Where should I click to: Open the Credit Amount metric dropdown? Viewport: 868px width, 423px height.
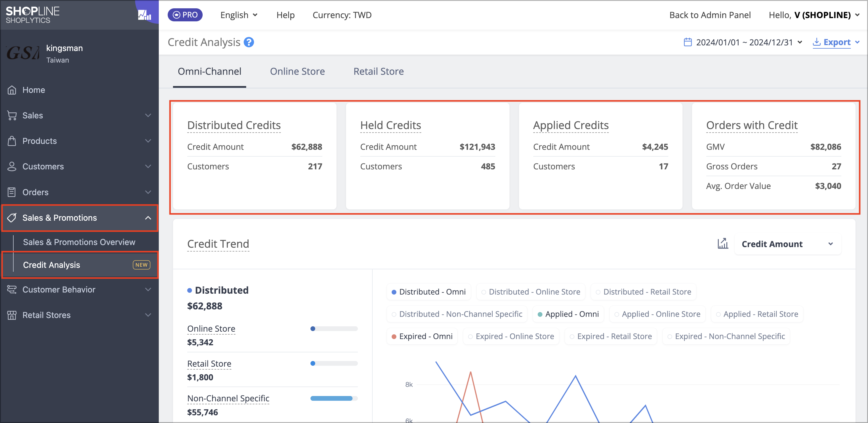coord(787,244)
